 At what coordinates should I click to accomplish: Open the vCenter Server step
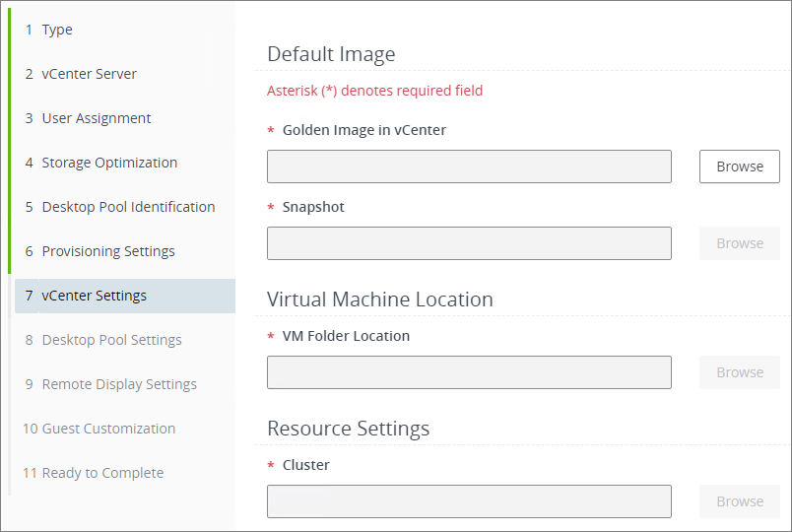click(89, 74)
